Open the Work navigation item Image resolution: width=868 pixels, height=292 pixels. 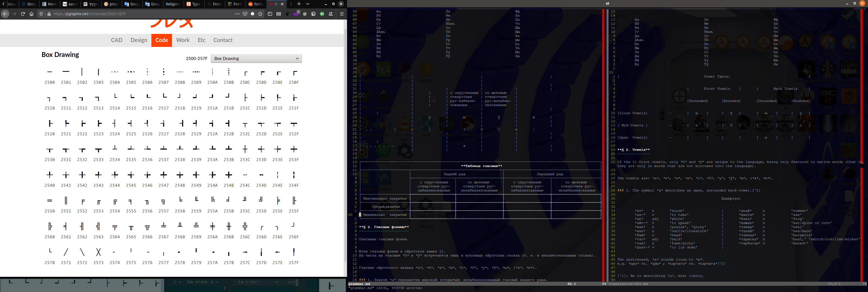[183, 40]
